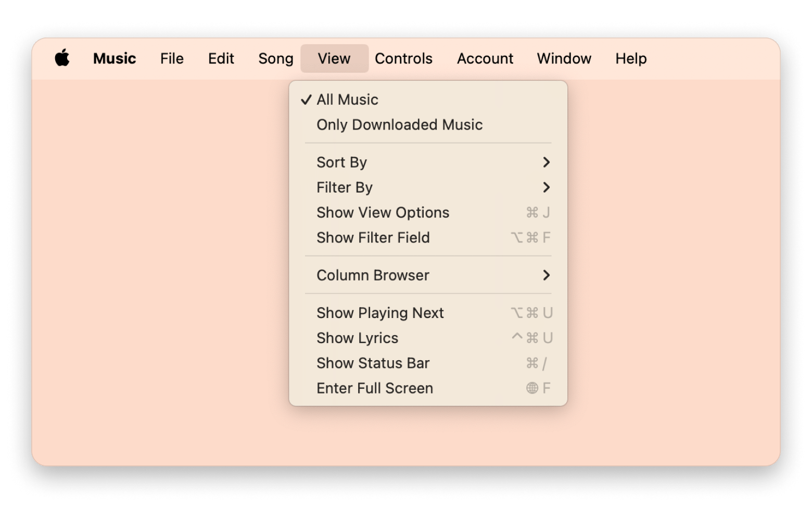Viewport: 812px width, 508px height.
Task: Enable Show Filter Field
Action: click(x=373, y=238)
